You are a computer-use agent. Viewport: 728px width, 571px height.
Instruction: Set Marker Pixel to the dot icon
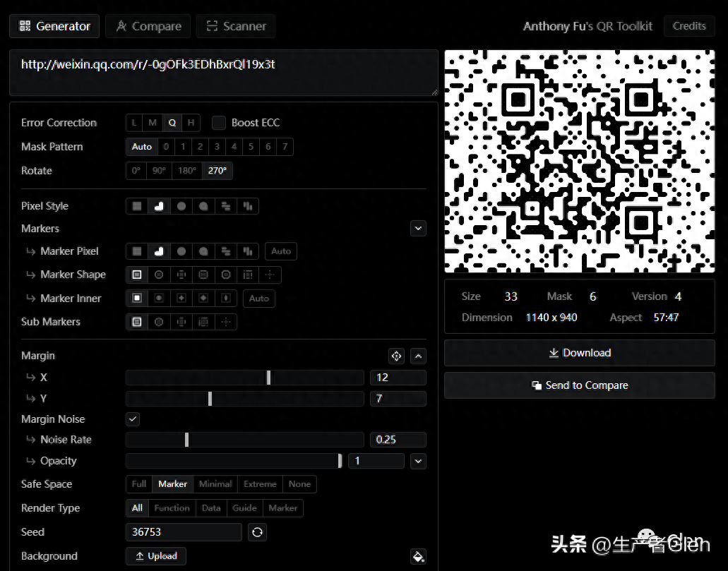coord(181,251)
